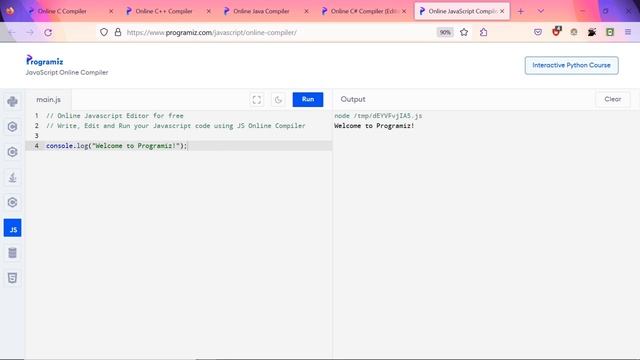The height and width of the screenshot is (360, 640).
Task: Expand the list all tabs dropdown
Action: pyautogui.click(x=540, y=11)
